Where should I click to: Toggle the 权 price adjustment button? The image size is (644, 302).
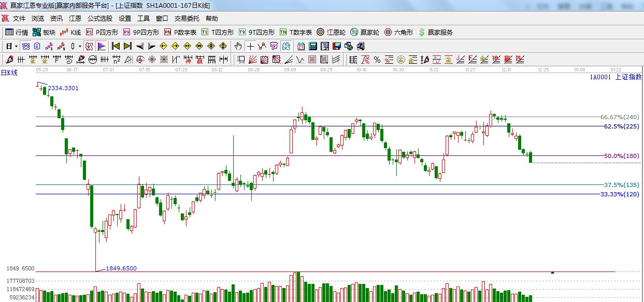point(89,46)
